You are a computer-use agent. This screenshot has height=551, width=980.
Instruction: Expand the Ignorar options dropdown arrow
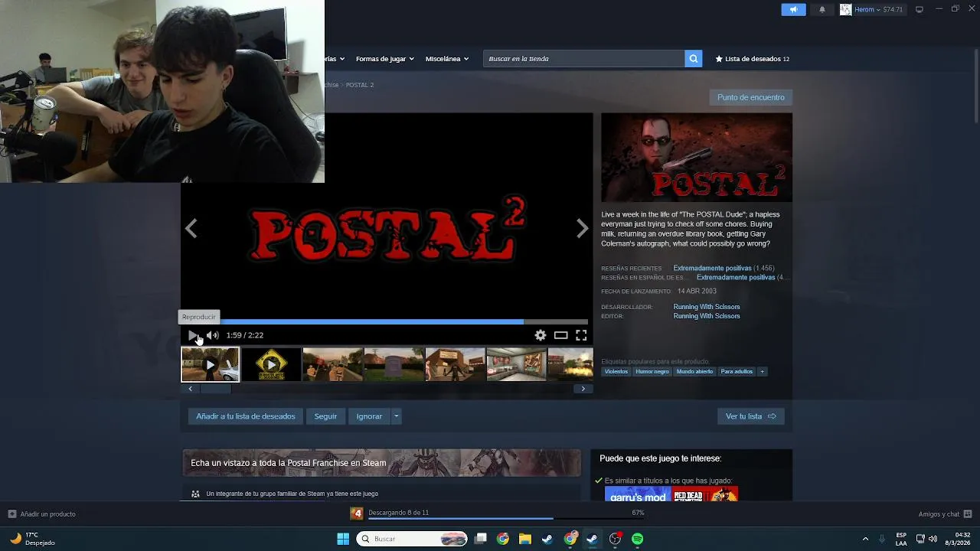(x=396, y=416)
